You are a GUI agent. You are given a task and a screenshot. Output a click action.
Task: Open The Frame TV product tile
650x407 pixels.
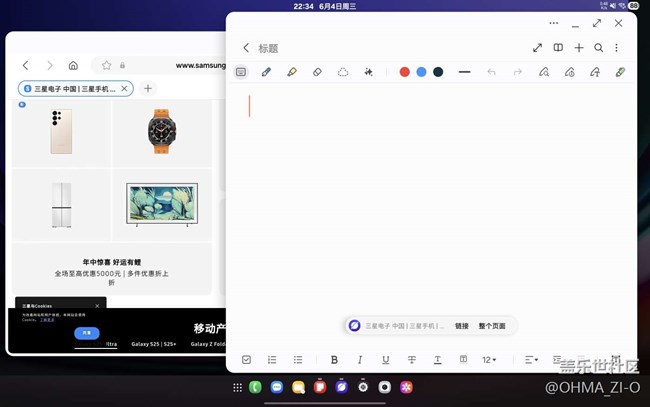pyautogui.click(x=162, y=204)
